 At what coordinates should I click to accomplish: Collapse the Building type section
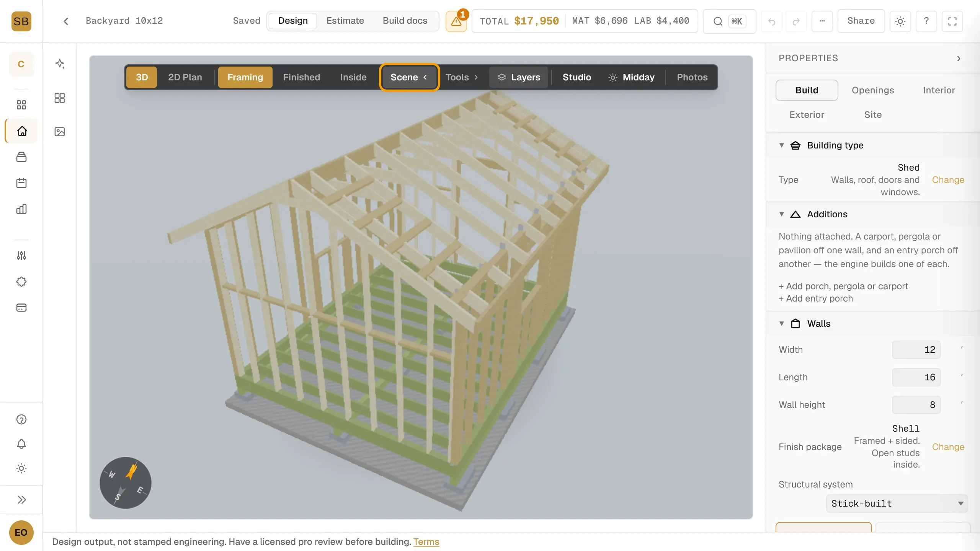(x=782, y=145)
